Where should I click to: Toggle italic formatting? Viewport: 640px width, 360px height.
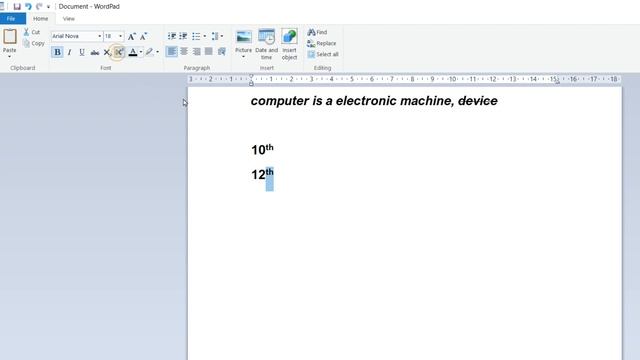[x=69, y=52]
